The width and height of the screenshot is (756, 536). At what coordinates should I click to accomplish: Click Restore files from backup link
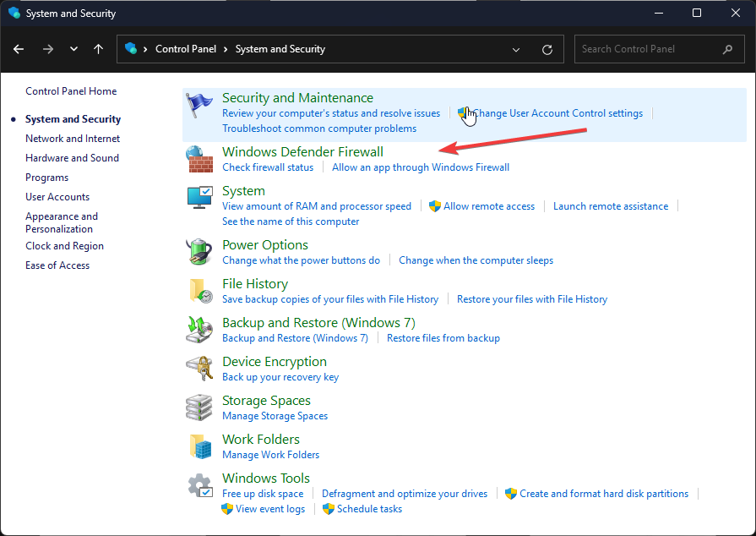pos(443,338)
